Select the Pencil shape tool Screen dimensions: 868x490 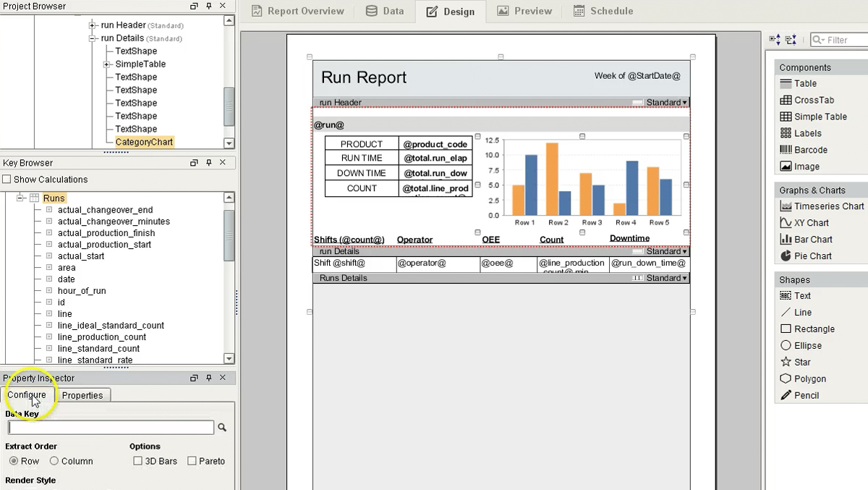coord(804,395)
